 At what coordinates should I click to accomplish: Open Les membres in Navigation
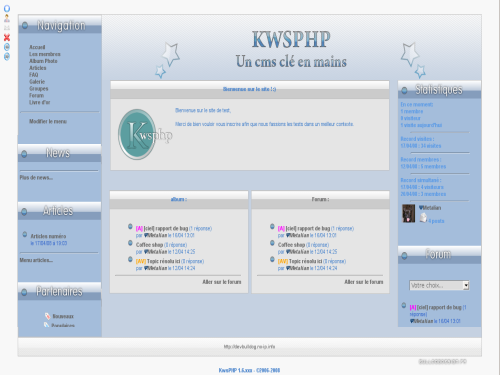point(45,54)
